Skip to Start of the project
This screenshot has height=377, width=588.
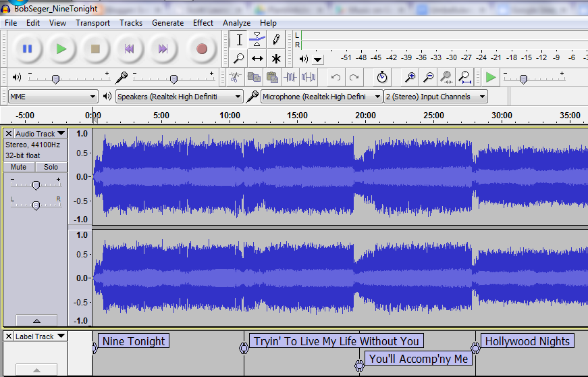[x=130, y=49]
